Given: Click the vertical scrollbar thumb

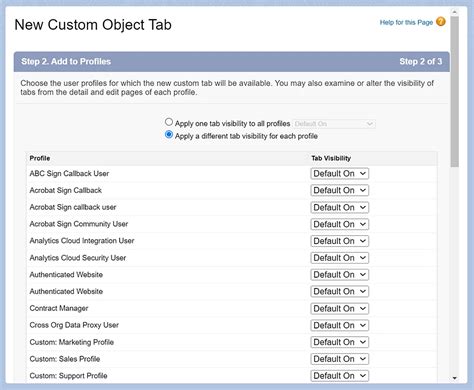Looking at the screenshot, I should tap(454, 92).
